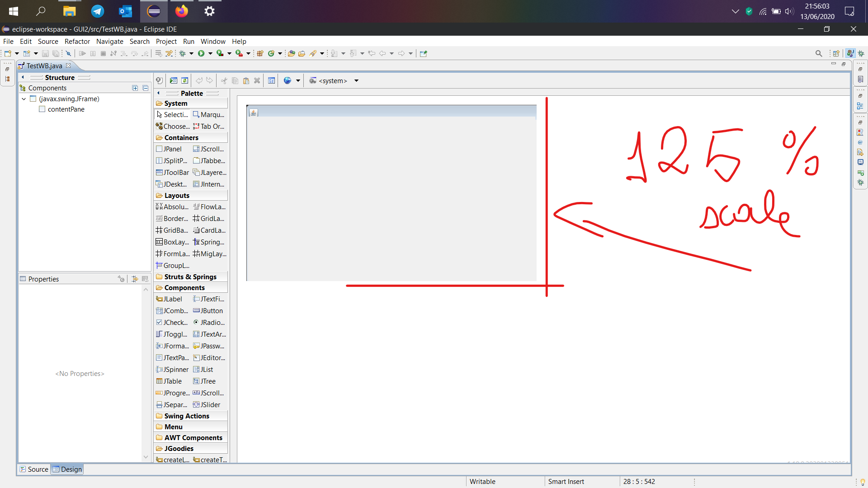Viewport: 868px width, 488px height.
Task: Select the JToggleButton palette item
Action: pyautogui.click(x=172, y=334)
